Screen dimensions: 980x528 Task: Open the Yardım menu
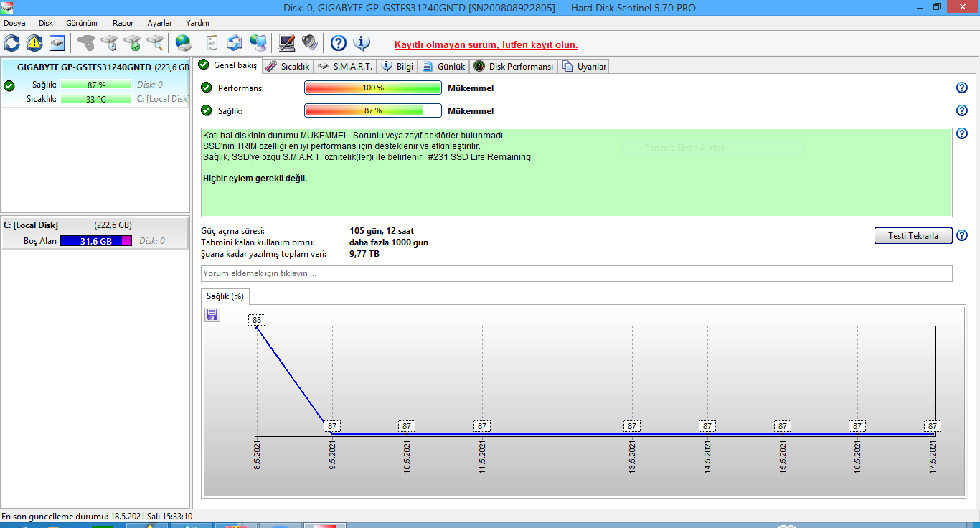197,23
